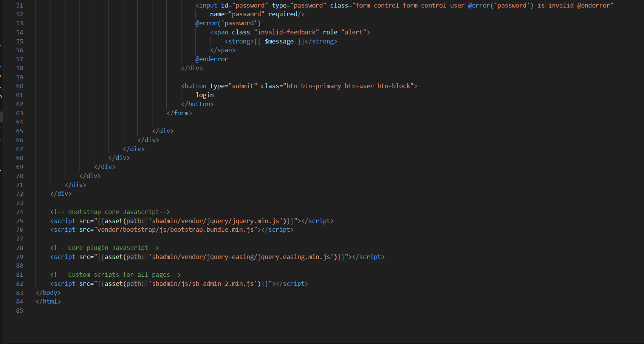The height and width of the screenshot is (344, 644).
Task: Click the closing html tag
Action: click(48, 301)
